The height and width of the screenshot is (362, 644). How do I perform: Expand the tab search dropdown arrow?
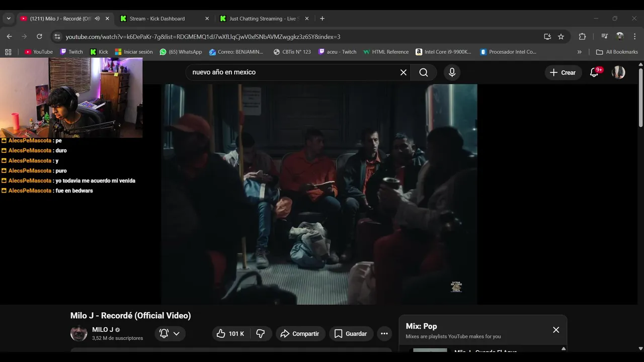tap(8, 19)
